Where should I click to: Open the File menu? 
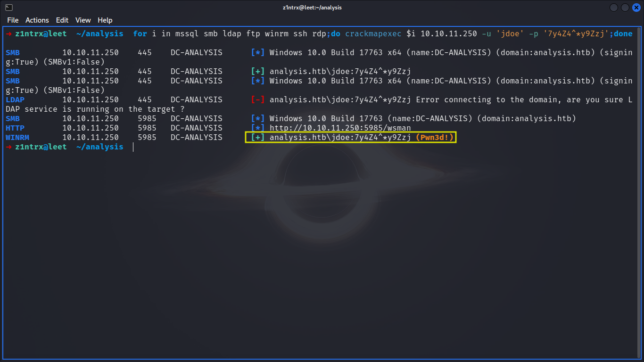coord(13,20)
